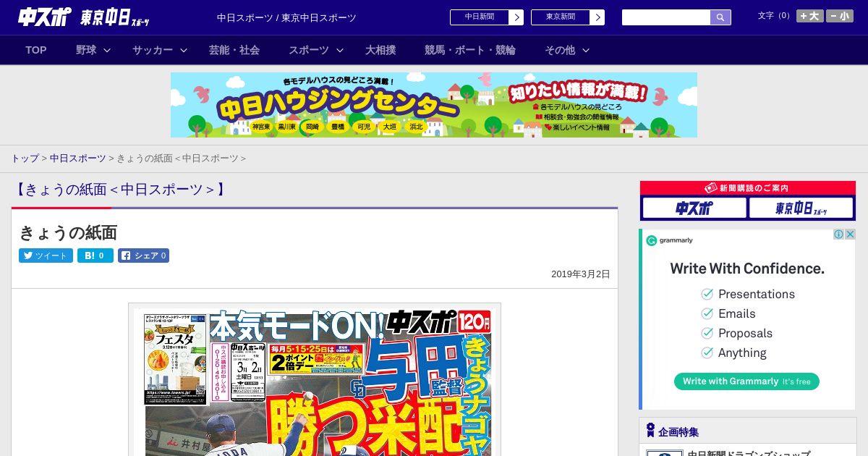Image resolution: width=868 pixels, height=456 pixels.
Task: Click トップ breadcrumb link
Action: pyautogui.click(x=25, y=158)
